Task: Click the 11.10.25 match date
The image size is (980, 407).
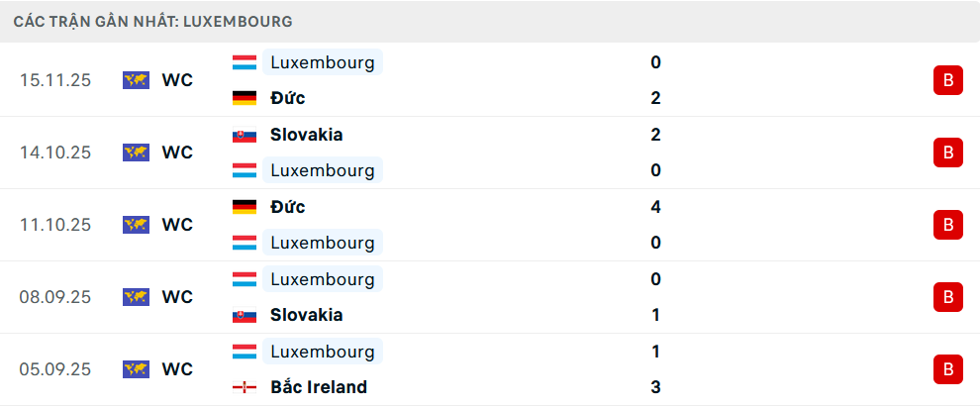Action: 55,225
